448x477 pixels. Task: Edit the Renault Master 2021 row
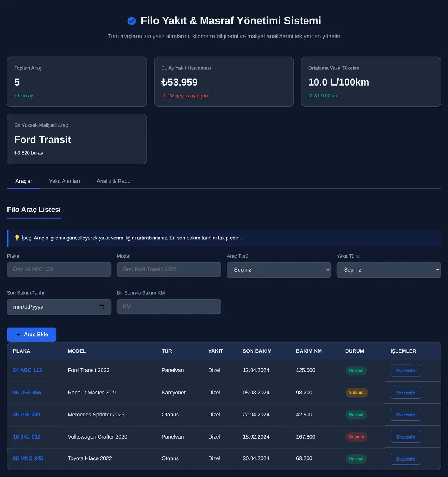point(406,393)
